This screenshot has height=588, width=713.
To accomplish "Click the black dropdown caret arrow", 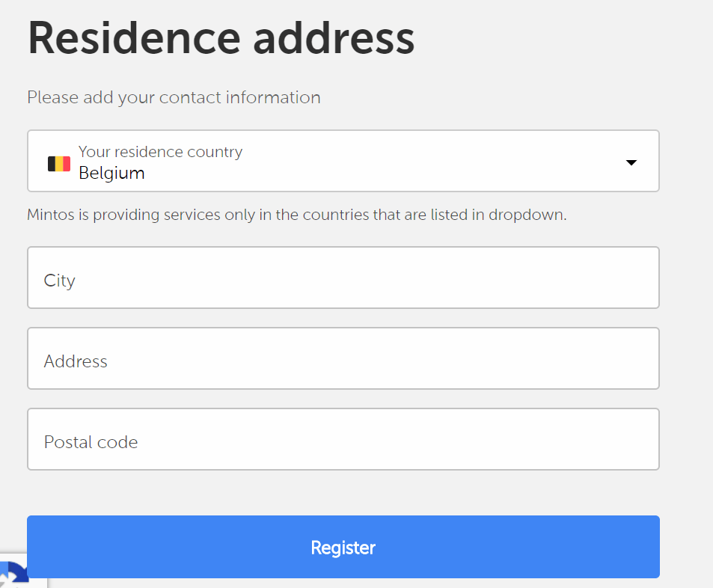I will 631,162.
